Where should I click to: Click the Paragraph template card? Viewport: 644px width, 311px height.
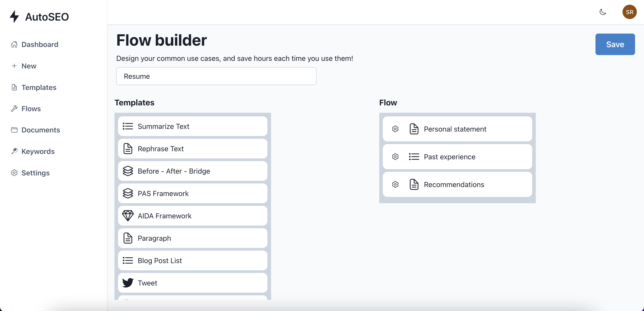(193, 238)
